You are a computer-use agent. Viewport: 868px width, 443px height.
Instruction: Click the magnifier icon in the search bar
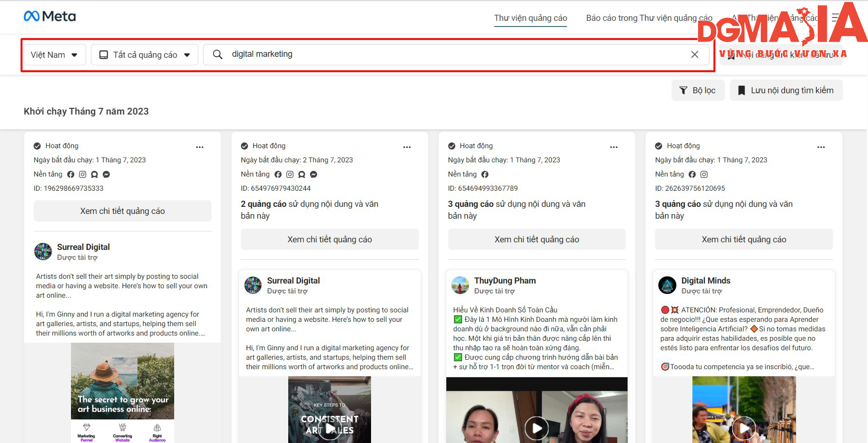point(218,54)
